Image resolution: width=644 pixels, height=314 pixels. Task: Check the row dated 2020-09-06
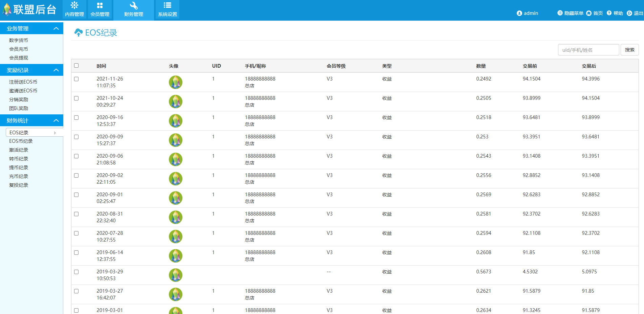(x=76, y=156)
